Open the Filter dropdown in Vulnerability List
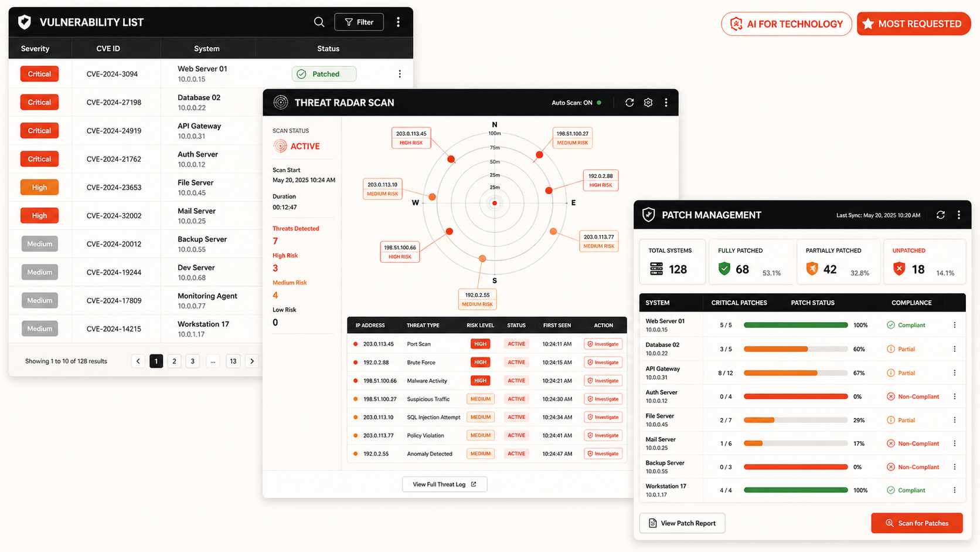 (359, 22)
